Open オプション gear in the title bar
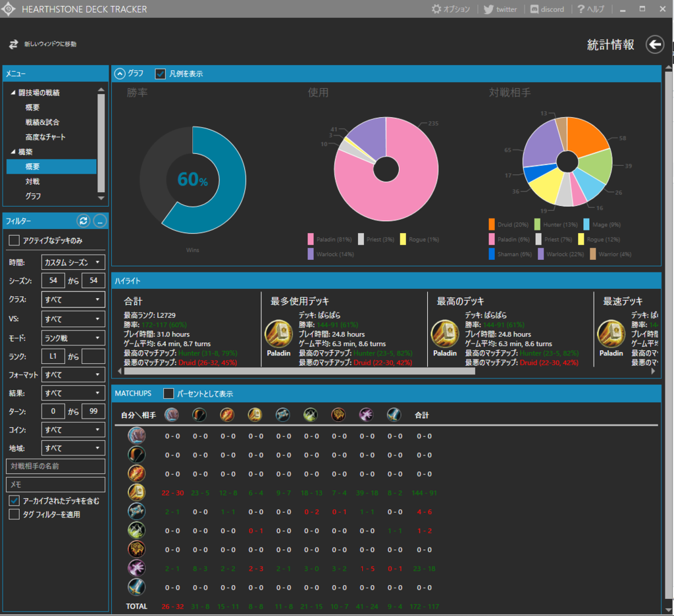 point(450,9)
